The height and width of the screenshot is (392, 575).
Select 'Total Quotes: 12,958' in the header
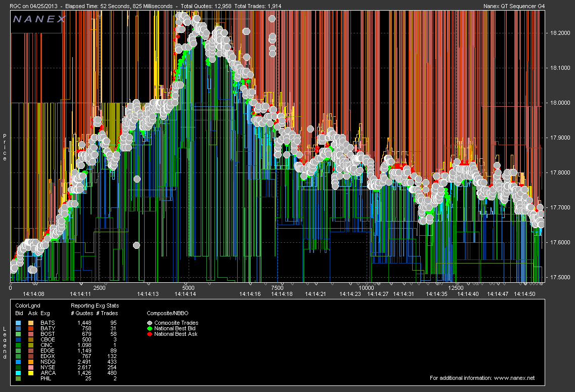[206, 6]
